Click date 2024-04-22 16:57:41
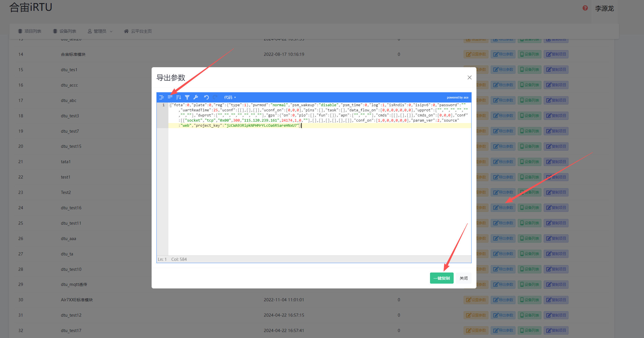Image resolution: width=644 pixels, height=338 pixels. [x=284, y=331]
